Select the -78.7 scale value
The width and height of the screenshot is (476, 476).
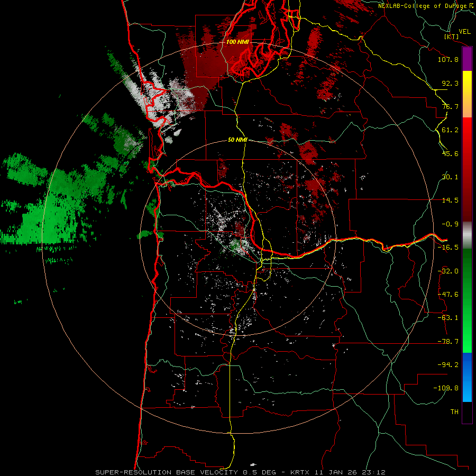(448, 342)
